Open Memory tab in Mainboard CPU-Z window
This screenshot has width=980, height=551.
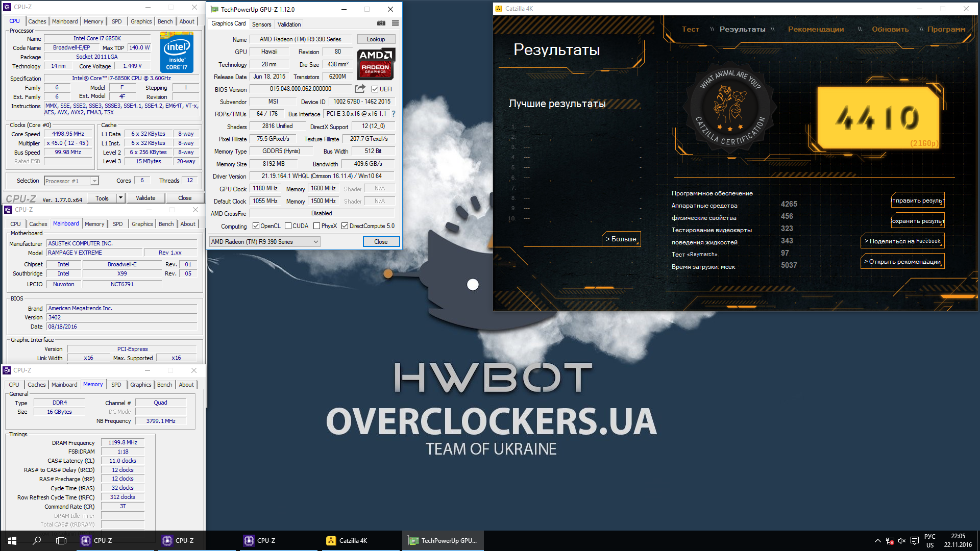pyautogui.click(x=94, y=224)
